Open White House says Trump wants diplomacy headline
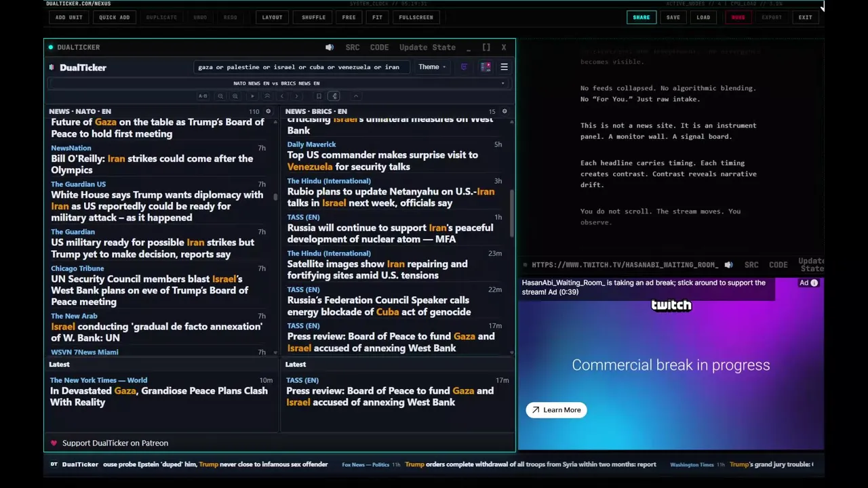This screenshot has width=868, height=488. click(157, 206)
